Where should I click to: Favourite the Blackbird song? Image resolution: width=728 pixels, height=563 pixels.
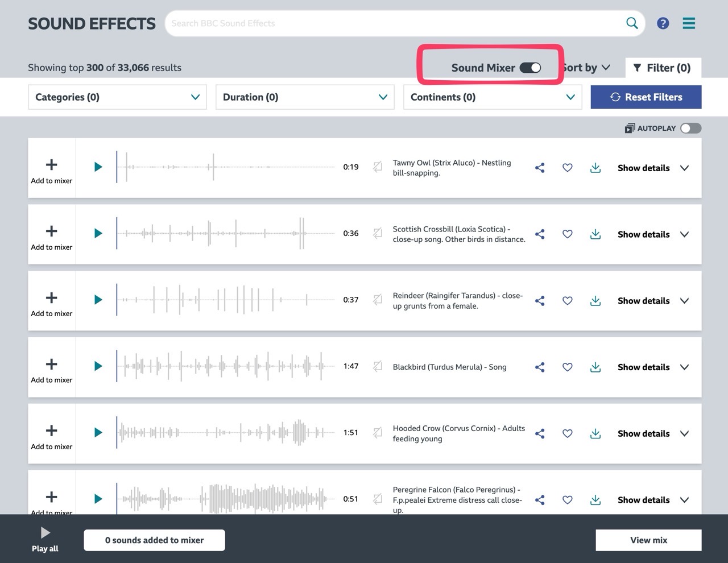click(567, 367)
